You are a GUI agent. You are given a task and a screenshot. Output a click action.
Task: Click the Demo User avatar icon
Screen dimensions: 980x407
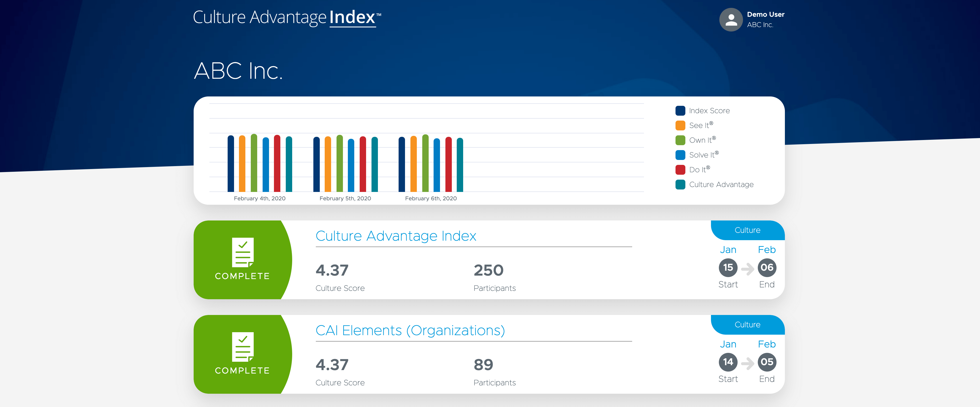(730, 20)
